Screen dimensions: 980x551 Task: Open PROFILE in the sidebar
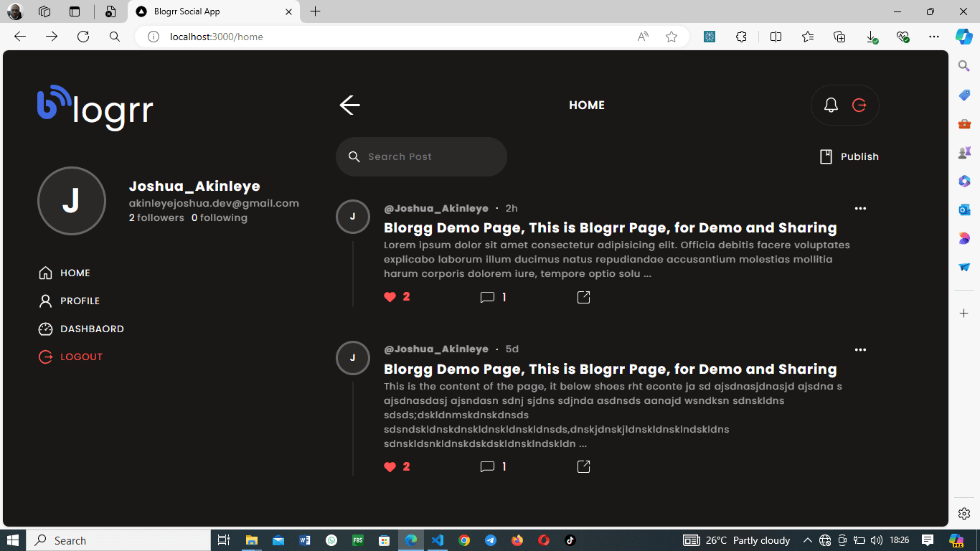pyautogui.click(x=69, y=301)
